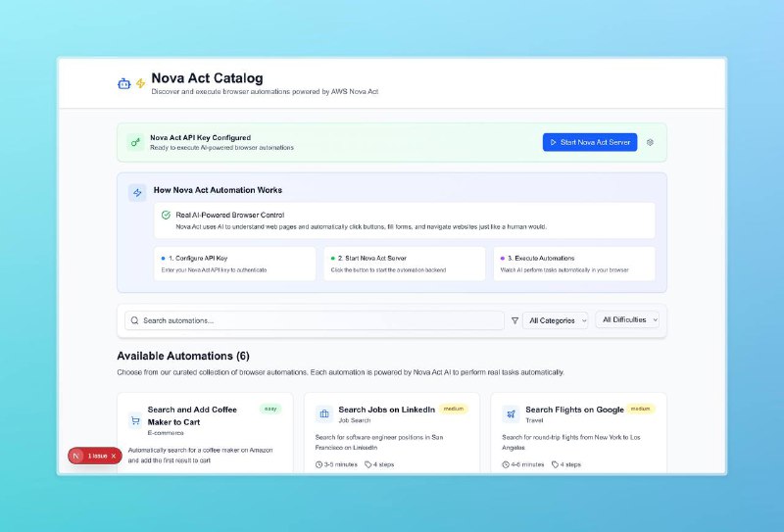Focus the Search automations input field
784x532 pixels.
tap(315, 320)
